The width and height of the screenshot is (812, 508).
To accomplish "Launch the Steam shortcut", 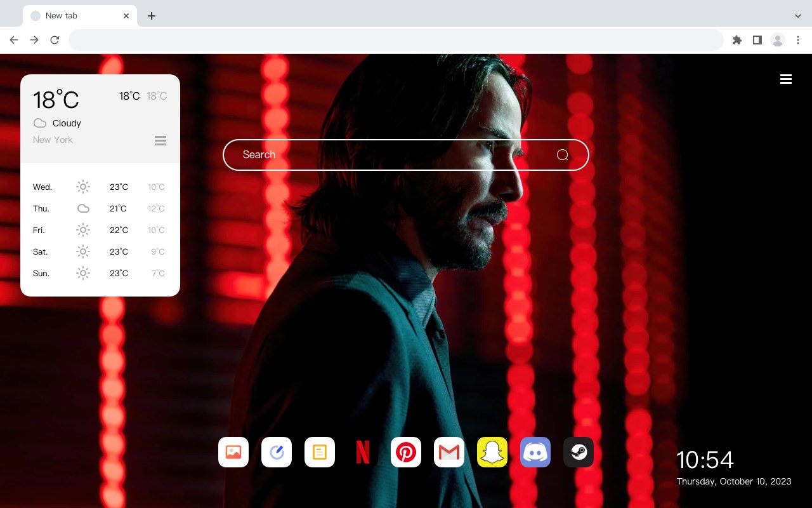I will click(x=579, y=452).
